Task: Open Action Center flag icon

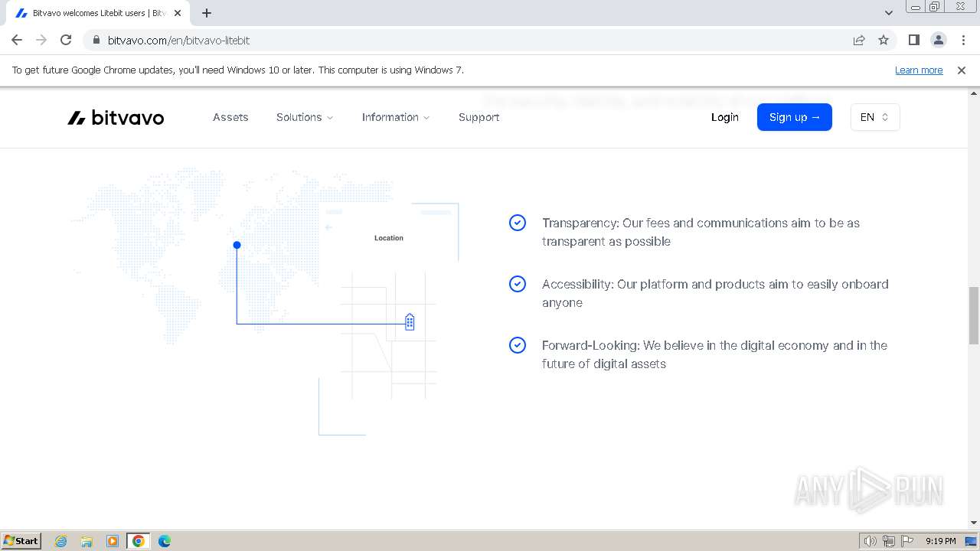Action: click(x=907, y=541)
